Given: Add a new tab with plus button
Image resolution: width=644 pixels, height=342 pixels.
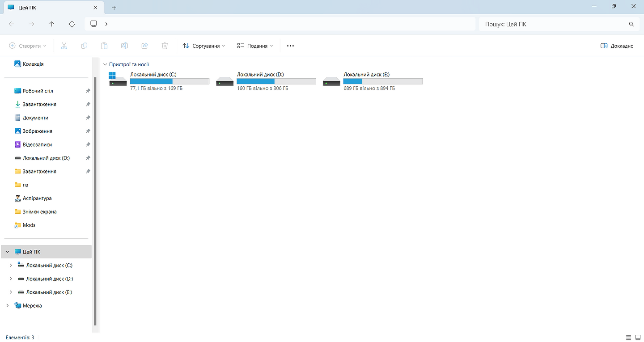Looking at the screenshot, I should (114, 8).
